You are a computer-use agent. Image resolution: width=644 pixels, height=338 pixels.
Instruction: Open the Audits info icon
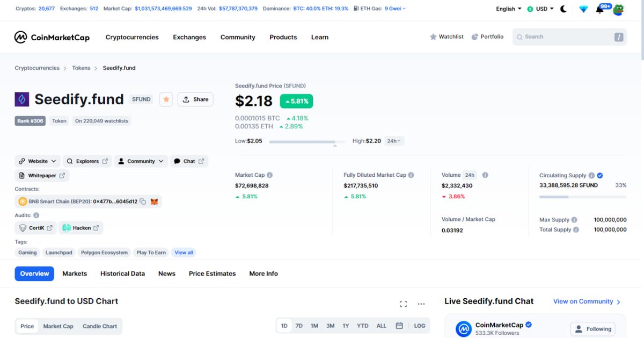point(36,215)
